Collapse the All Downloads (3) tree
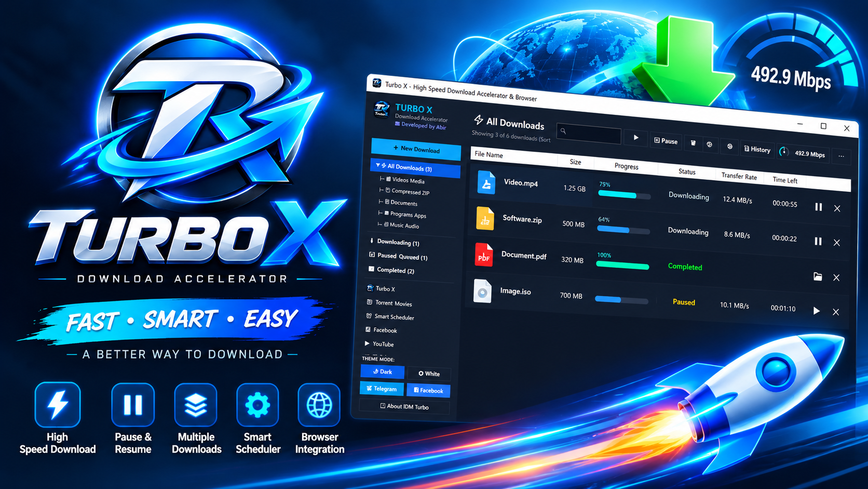 [378, 165]
